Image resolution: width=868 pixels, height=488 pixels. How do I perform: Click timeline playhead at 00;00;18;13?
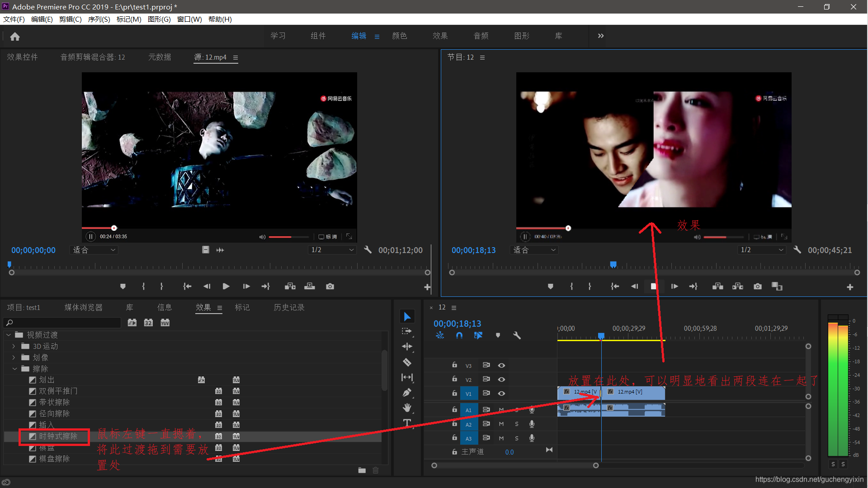(601, 336)
